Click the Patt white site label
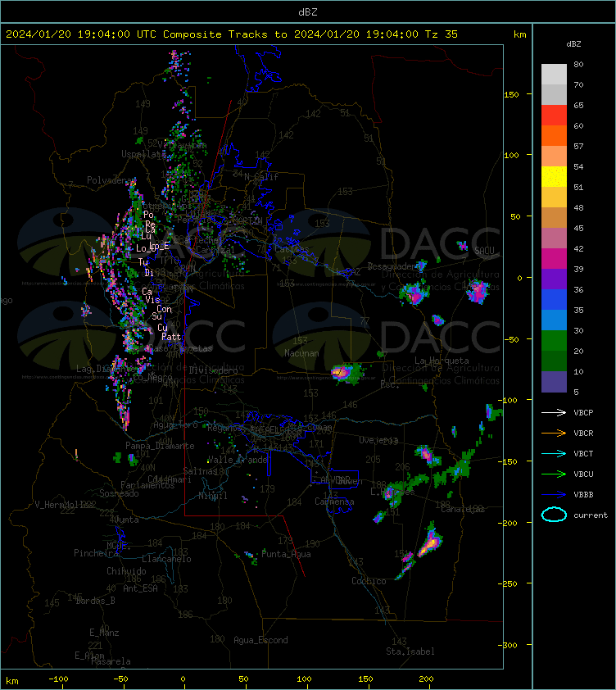The height and width of the screenshot is (690, 616). (171, 337)
